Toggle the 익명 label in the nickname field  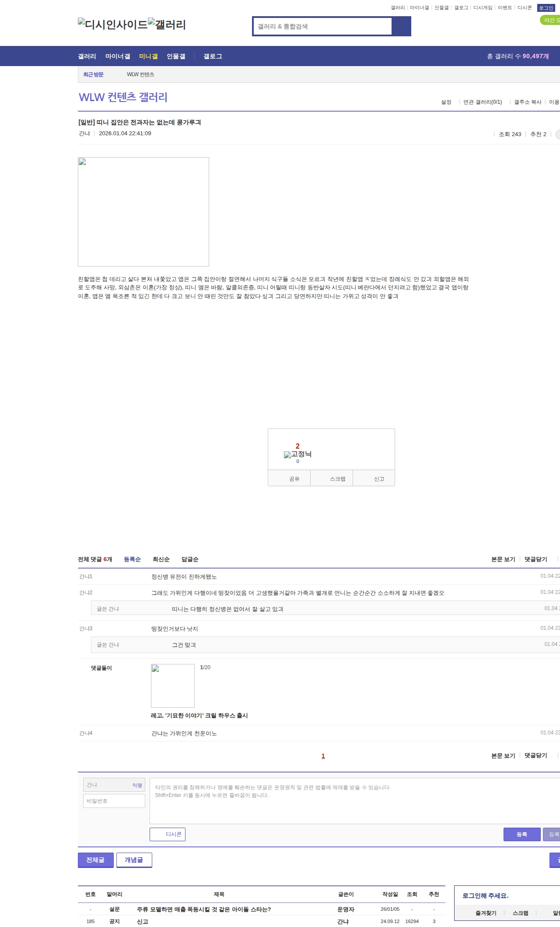tap(137, 785)
